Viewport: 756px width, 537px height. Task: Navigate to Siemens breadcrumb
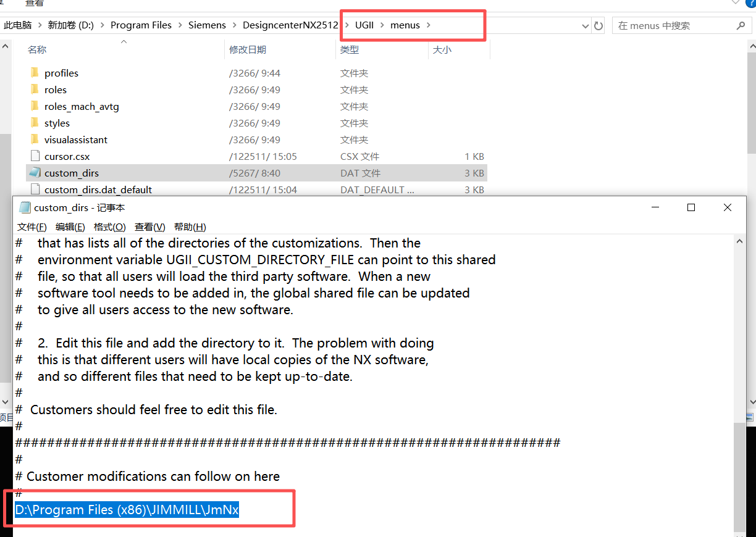click(x=208, y=25)
